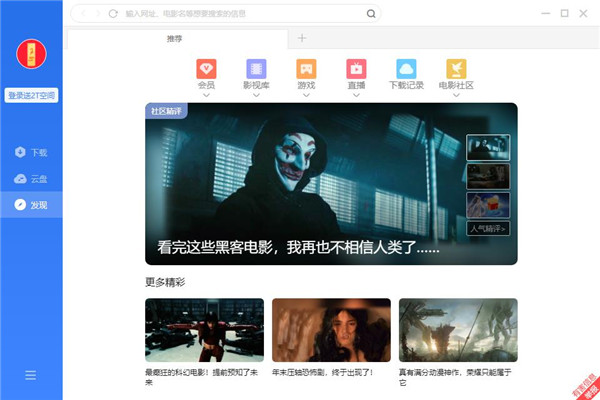
Task: Select the second banner preview thumbnail
Action: pos(488,176)
